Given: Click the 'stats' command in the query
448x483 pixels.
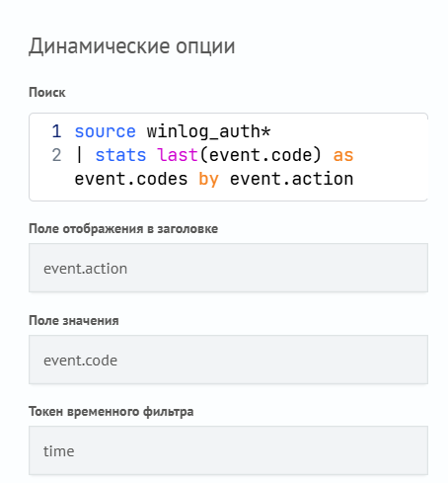Looking at the screenshot, I should (120, 155).
